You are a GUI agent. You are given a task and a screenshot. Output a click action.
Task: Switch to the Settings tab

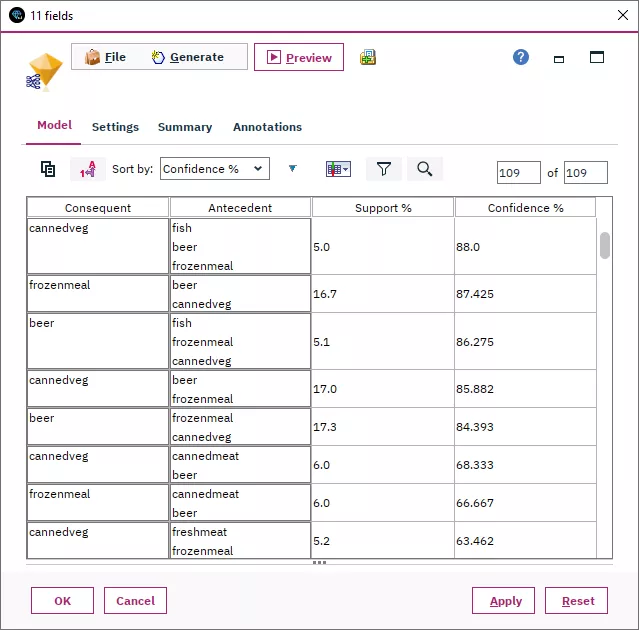[x=115, y=127]
